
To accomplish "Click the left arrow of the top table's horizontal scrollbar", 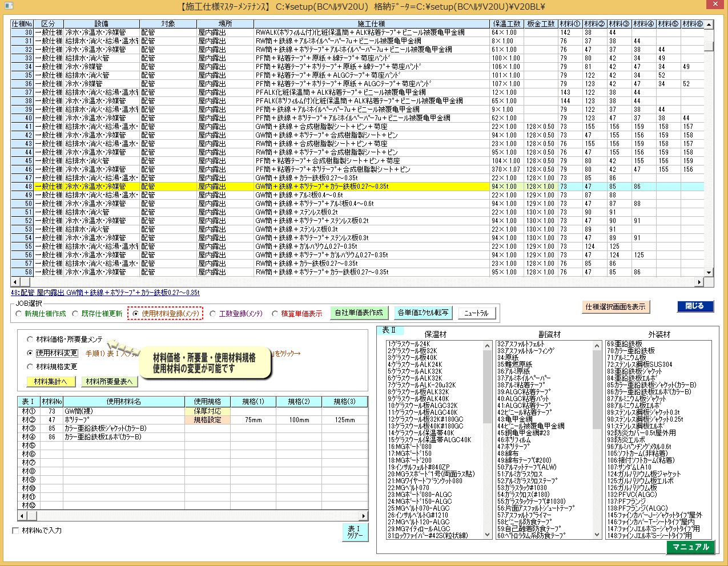I will coord(15,282).
